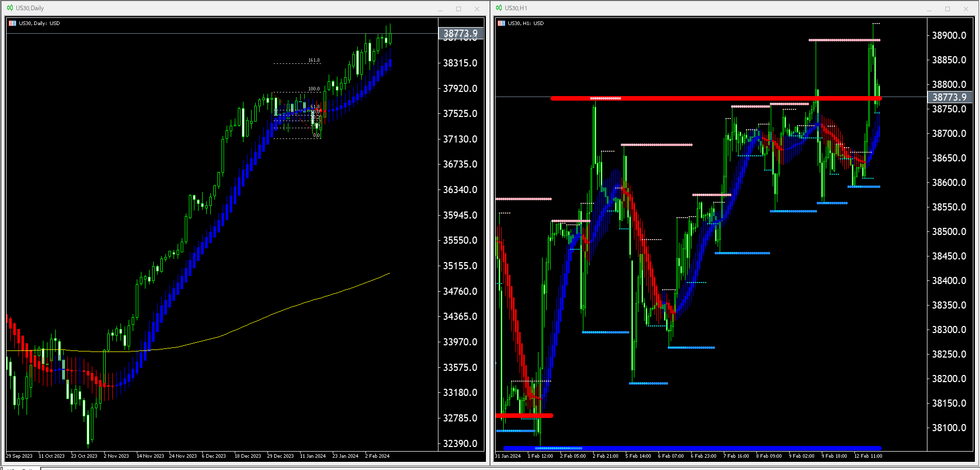
Task: Click the 32390.0 price scale label
Action: click(x=460, y=444)
